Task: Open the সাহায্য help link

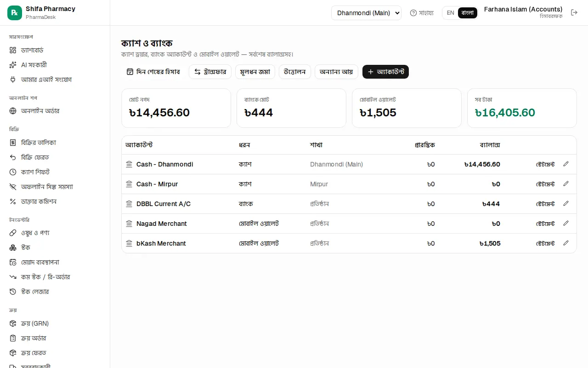Action: tap(422, 13)
